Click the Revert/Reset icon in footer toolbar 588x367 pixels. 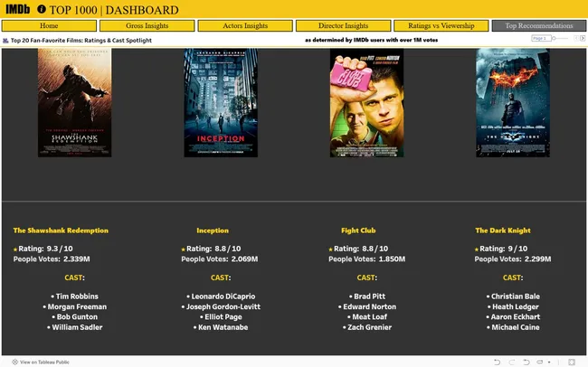tap(526, 362)
